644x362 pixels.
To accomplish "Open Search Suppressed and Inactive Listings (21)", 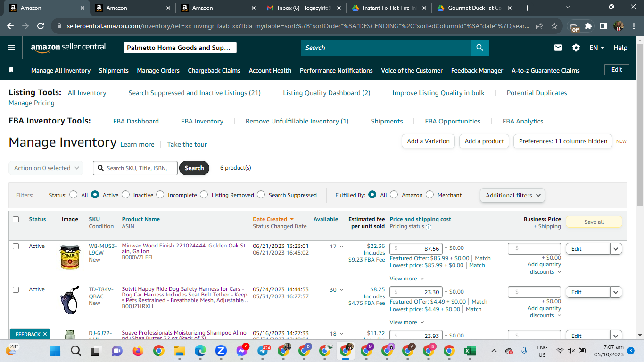I will pyautogui.click(x=195, y=93).
